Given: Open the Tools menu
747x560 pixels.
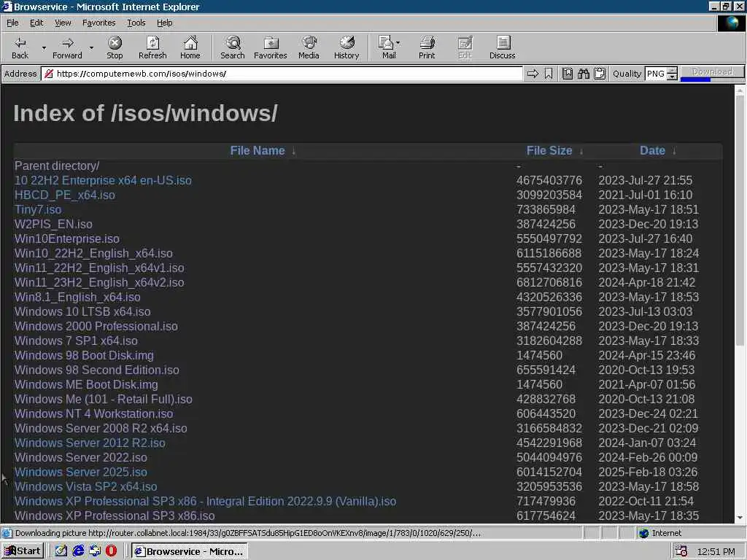Looking at the screenshot, I should pyautogui.click(x=136, y=23).
